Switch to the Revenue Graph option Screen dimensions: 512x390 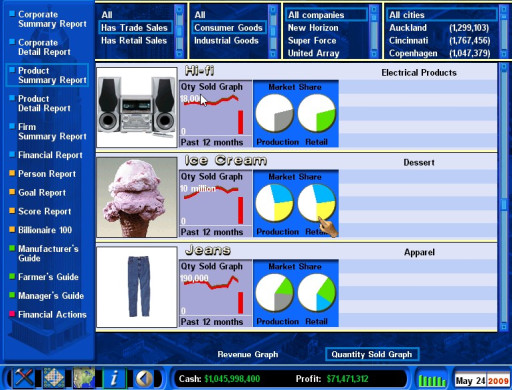[x=248, y=354]
